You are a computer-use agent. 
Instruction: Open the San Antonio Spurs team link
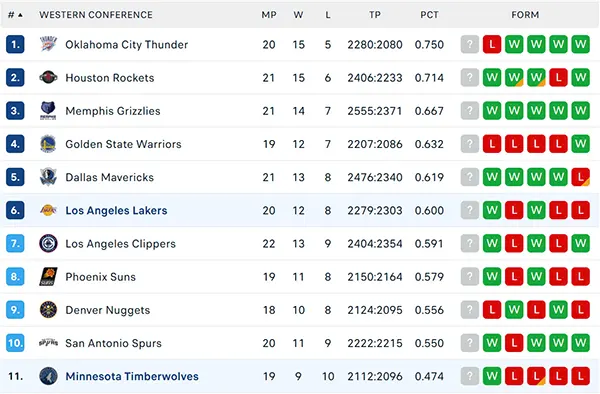coord(113,343)
